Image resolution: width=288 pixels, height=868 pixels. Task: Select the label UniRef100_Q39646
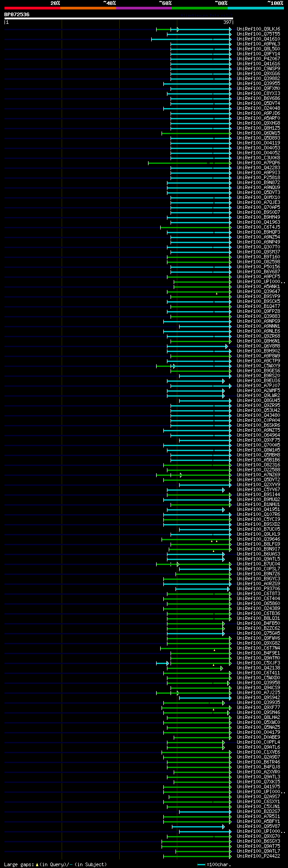click(258, 539)
